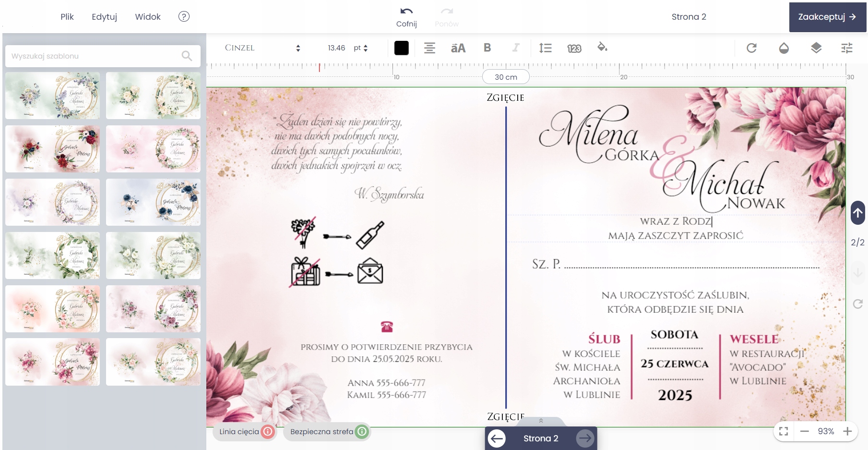Select the money envelope icon
868x450 pixels.
[370, 270]
